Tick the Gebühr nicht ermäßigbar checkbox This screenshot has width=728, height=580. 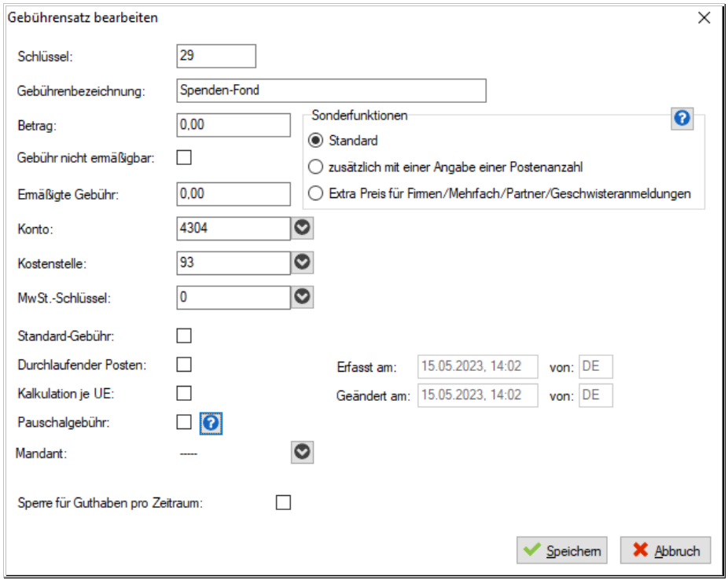click(x=184, y=157)
